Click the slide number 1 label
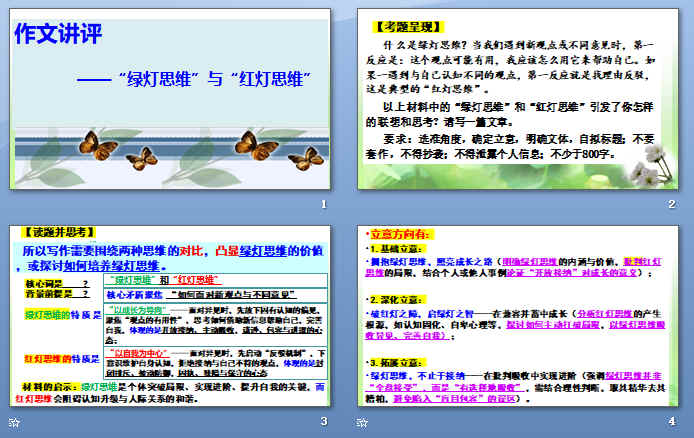This screenshot has height=438, width=694. (323, 205)
